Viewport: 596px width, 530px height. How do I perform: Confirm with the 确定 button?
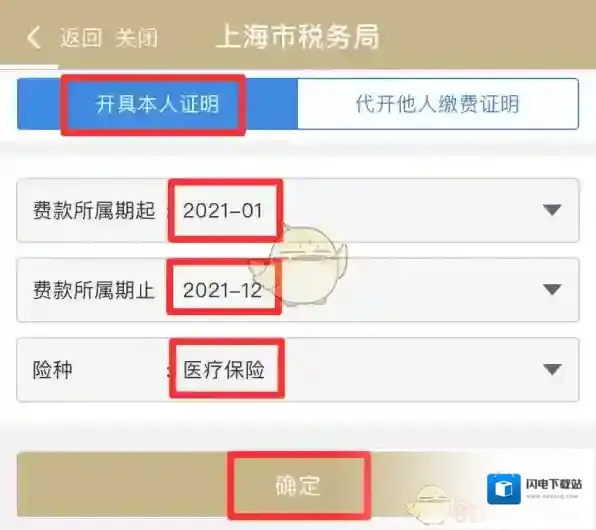(x=298, y=485)
